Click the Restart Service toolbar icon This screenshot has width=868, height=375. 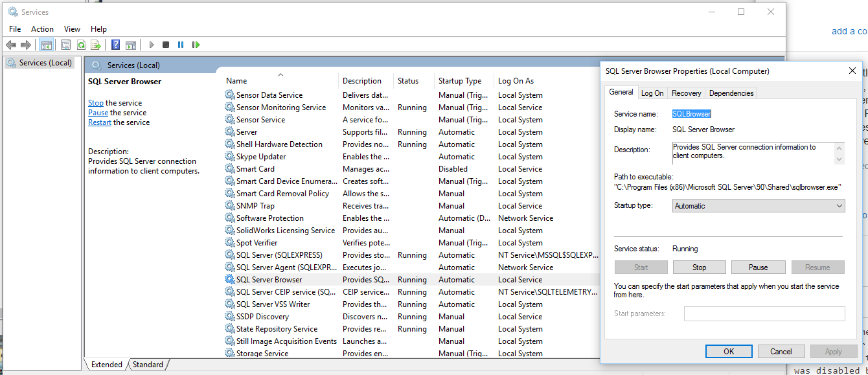point(196,45)
